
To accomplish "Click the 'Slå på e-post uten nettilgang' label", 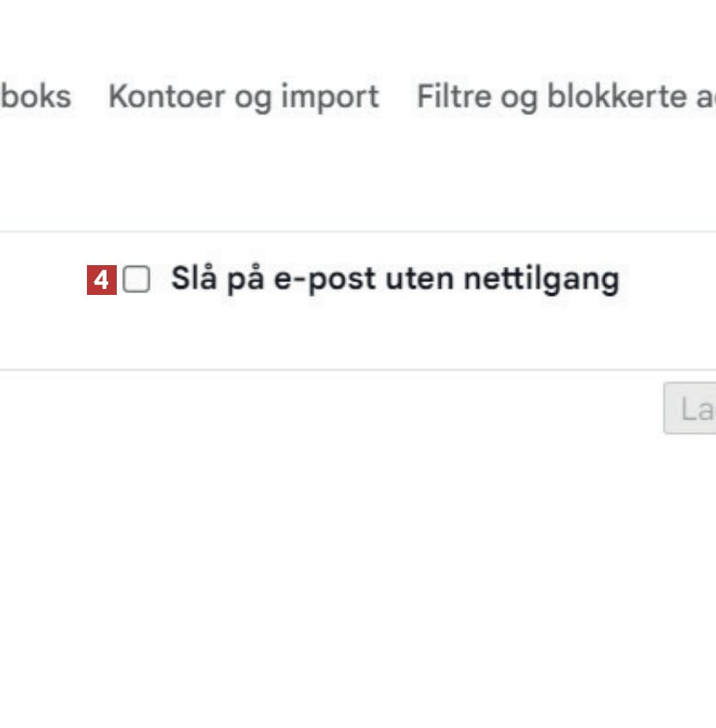I will pyautogui.click(x=396, y=279).
